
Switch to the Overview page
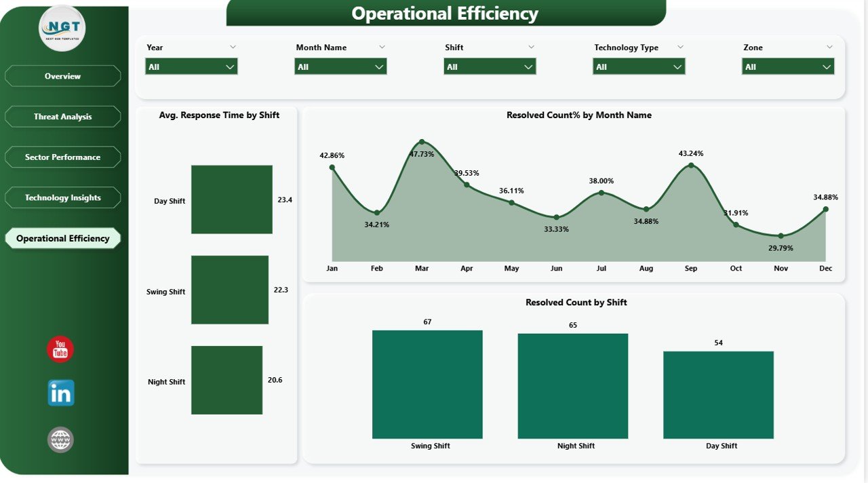coord(62,76)
